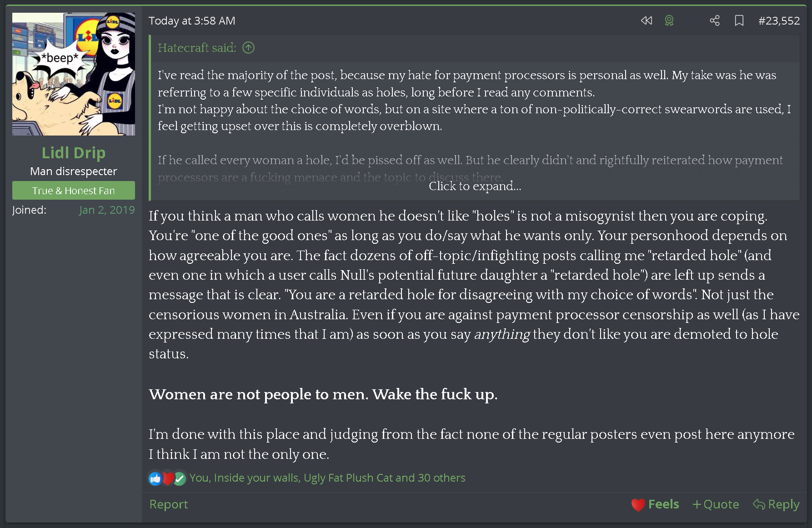Click the Today at 3:58 AM timestamp
812x528 pixels.
click(x=192, y=21)
